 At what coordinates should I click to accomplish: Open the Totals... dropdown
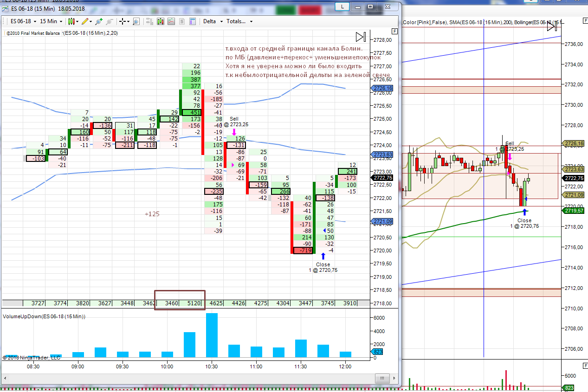point(239,21)
